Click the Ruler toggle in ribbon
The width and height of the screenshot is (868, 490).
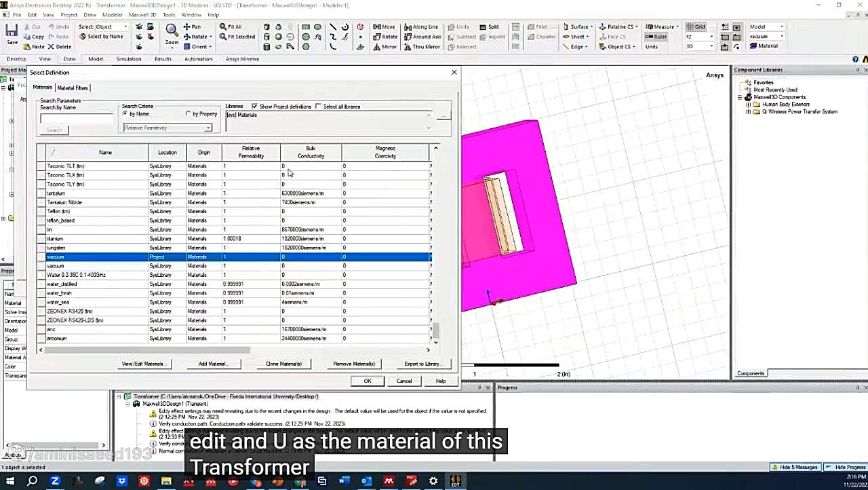click(656, 37)
